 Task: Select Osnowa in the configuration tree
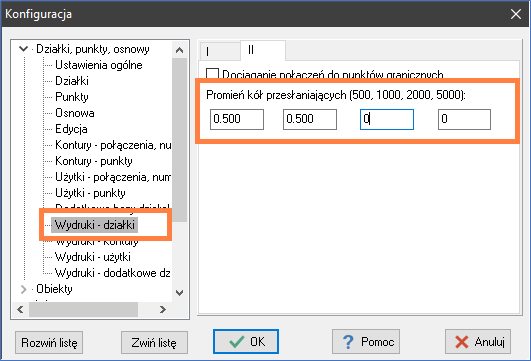[x=75, y=113]
